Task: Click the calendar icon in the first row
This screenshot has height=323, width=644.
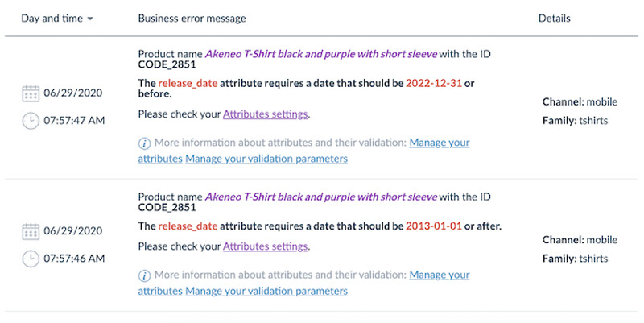Action: tap(31, 94)
